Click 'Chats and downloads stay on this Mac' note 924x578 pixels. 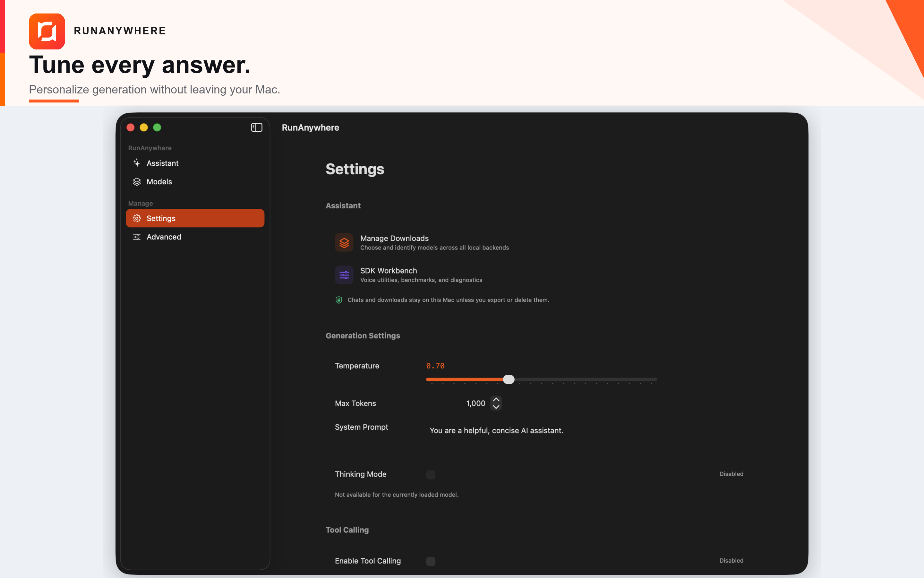pyautogui.click(x=448, y=300)
